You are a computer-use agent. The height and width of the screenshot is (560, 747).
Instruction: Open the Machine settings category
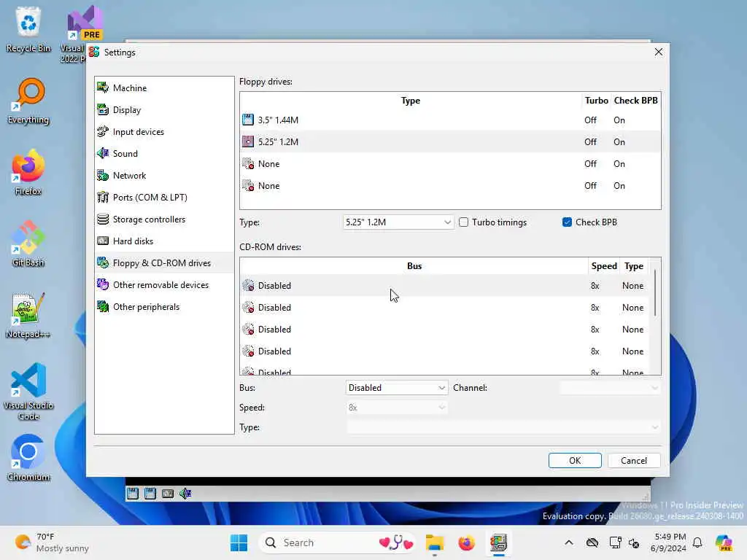(x=164, y=88)
